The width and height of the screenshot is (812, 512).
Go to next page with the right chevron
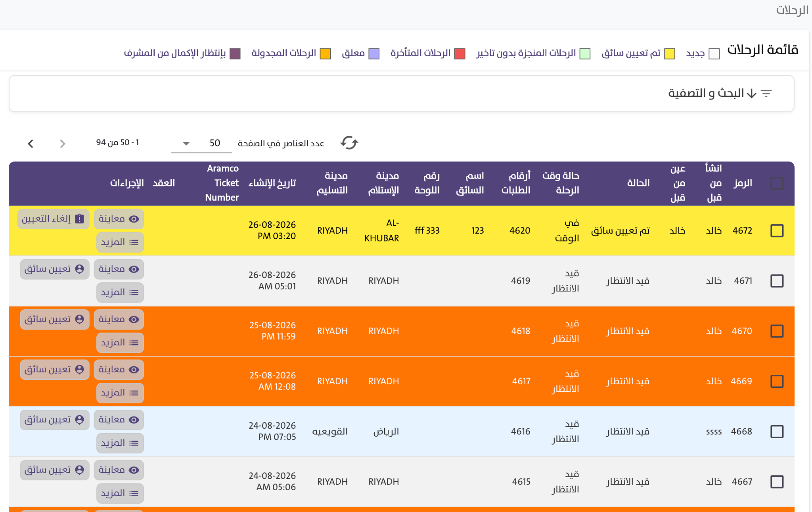tap(62, 143)
